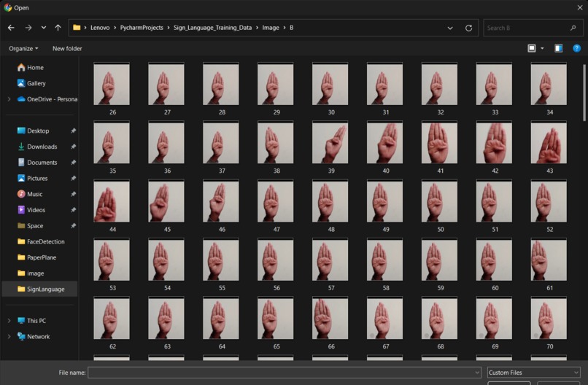588x385 pixels.
Task: Open the SignLanguage folder in sidebar
Action: pyautogui.click(x=41, y=289)
